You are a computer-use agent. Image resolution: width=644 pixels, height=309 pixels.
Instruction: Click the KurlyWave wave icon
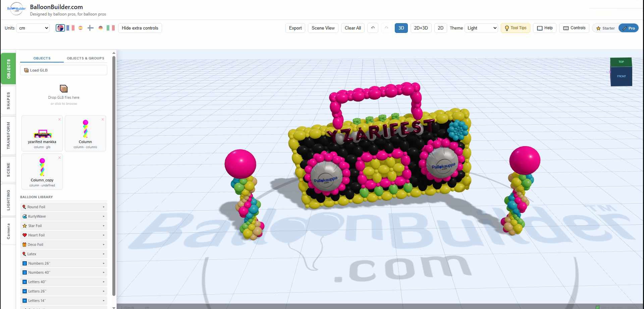[x=24, y=216]
